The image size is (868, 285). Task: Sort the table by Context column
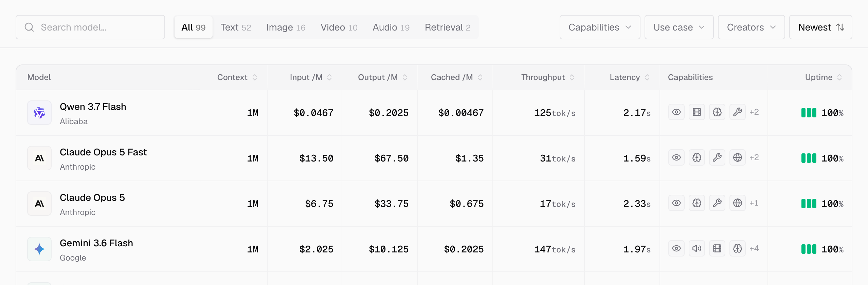(x=237, y=77)
